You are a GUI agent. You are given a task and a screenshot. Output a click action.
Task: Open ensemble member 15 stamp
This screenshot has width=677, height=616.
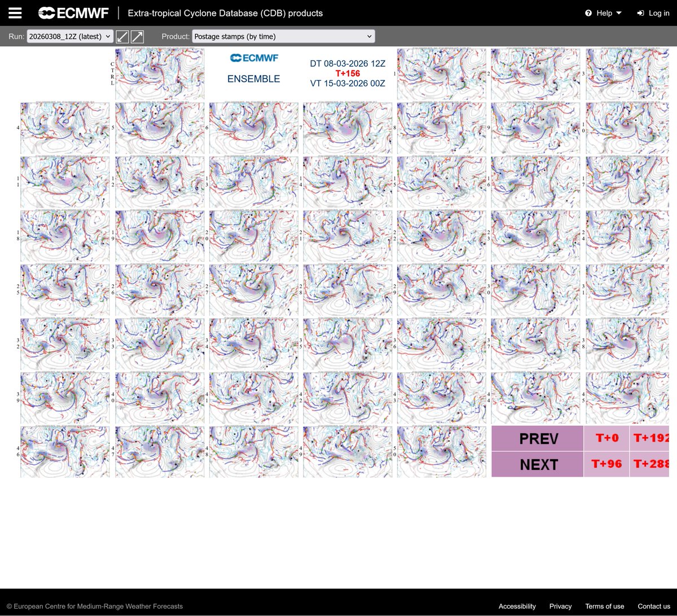tap(442, 183)
